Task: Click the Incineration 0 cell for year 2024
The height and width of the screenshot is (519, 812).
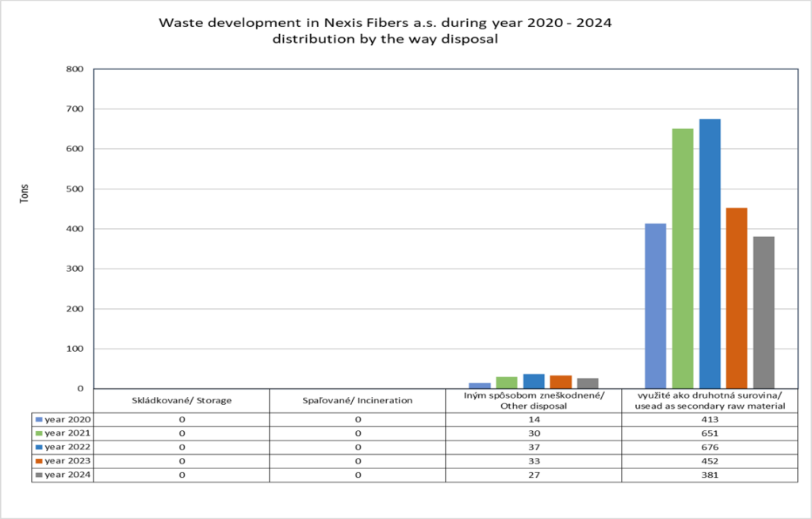Action: [358, 475]
